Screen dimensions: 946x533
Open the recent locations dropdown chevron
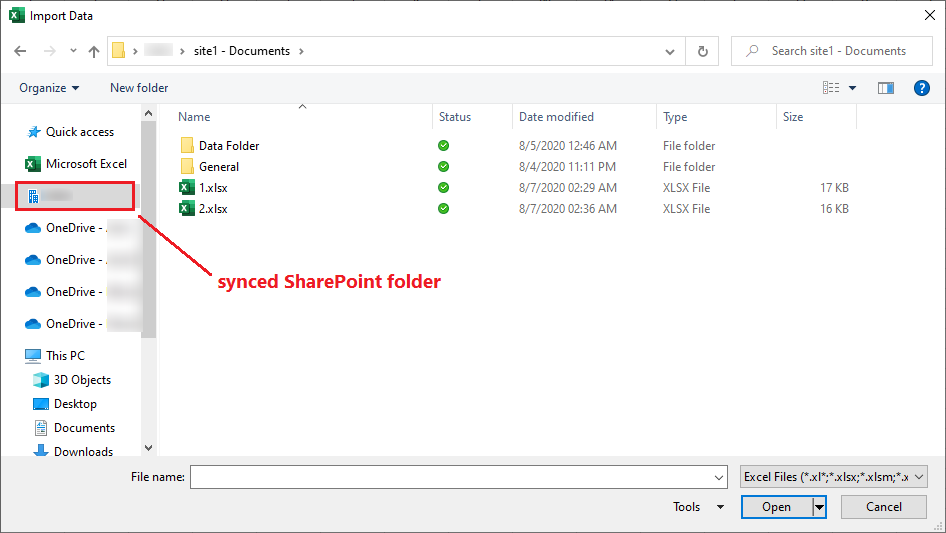coord(73,51)
